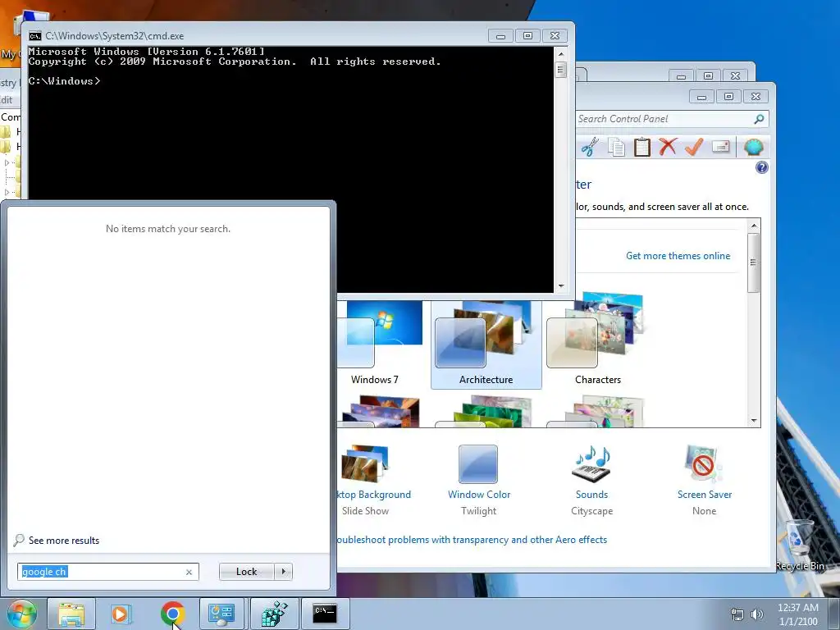840x630 pixels.
Task: Click the 'google ch' Start search field
Action: click(x=107, y=572)
